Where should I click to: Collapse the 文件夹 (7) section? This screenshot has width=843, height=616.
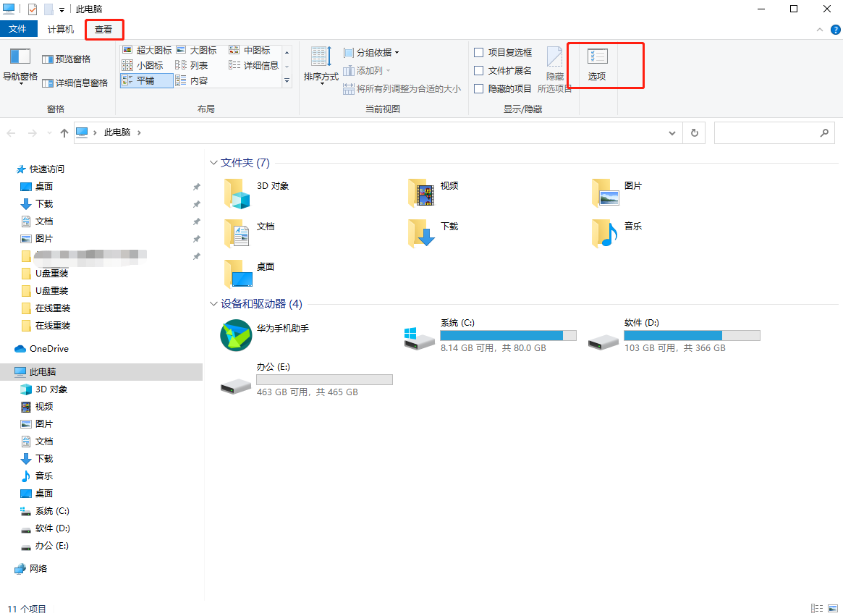tap(213, 162)
